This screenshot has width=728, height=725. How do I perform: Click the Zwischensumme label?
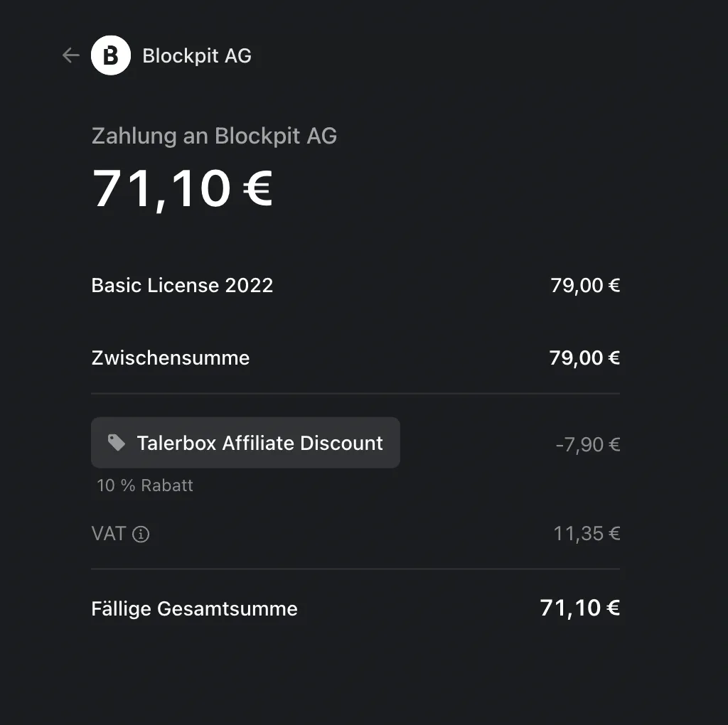(171, 358)
